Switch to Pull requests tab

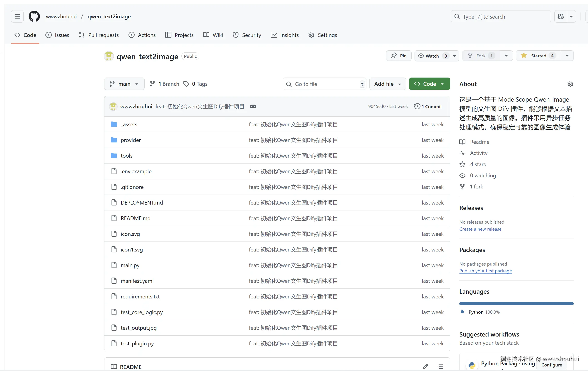99,35
